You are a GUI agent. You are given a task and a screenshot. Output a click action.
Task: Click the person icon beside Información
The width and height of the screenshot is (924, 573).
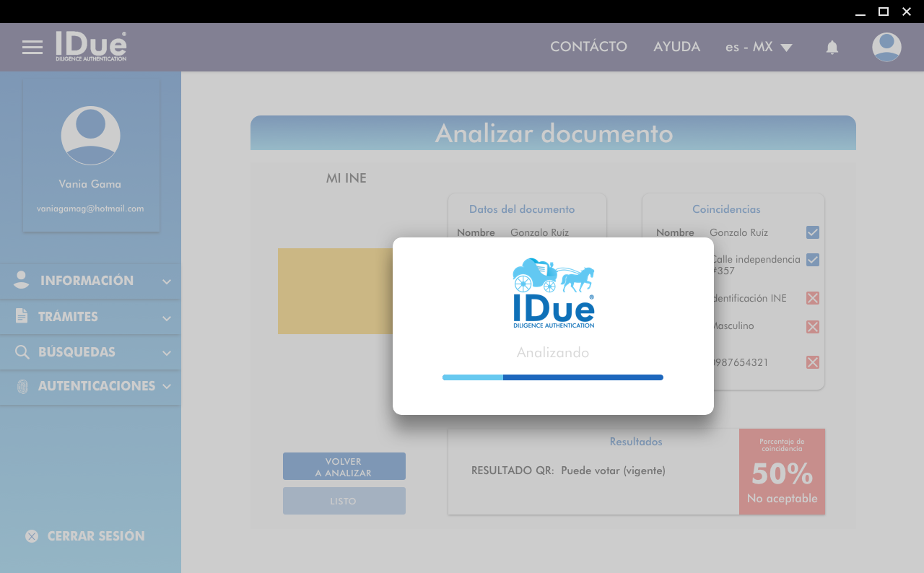point(22,281)
